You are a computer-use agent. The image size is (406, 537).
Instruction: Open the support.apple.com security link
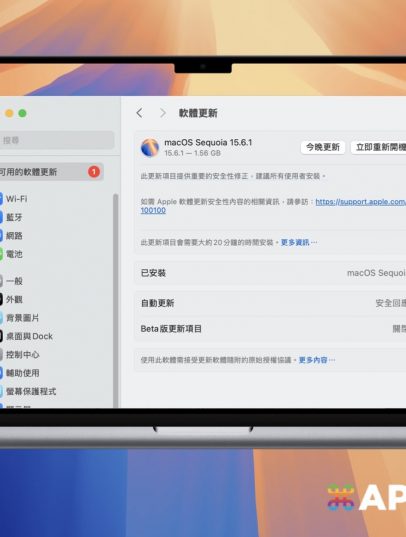point(360,202)
